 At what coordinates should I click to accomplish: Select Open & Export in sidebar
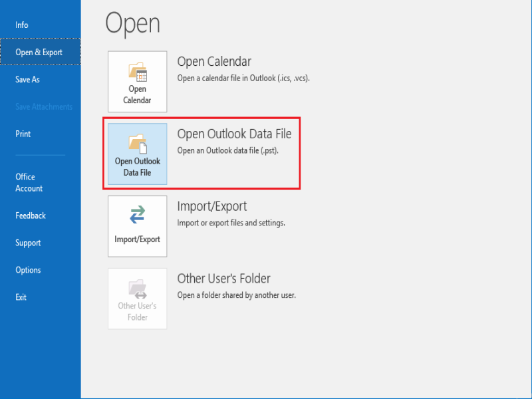pos(41,52)
